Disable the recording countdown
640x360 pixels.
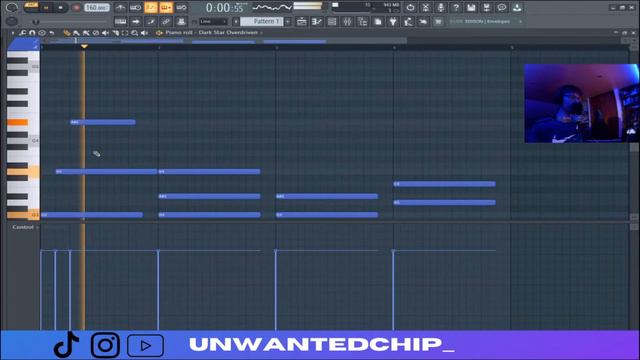pos(151,7)
